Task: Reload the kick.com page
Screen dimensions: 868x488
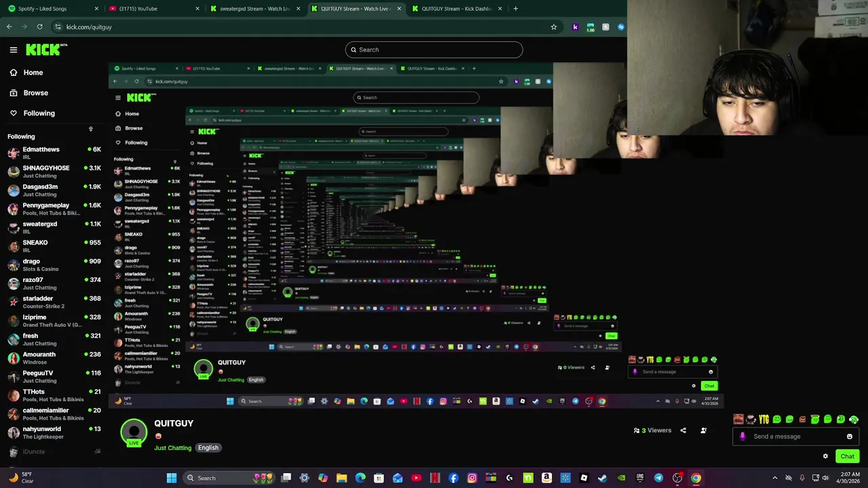Action: 40,27
